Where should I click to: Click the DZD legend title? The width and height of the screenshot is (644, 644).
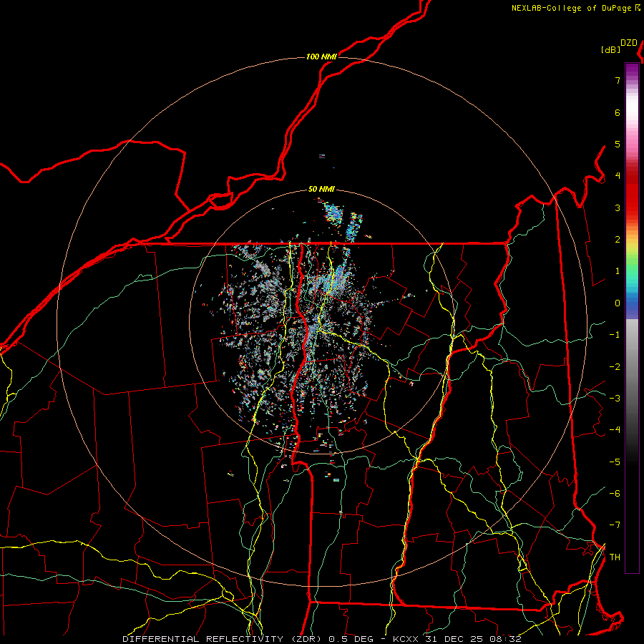click(x=629, y=43)
